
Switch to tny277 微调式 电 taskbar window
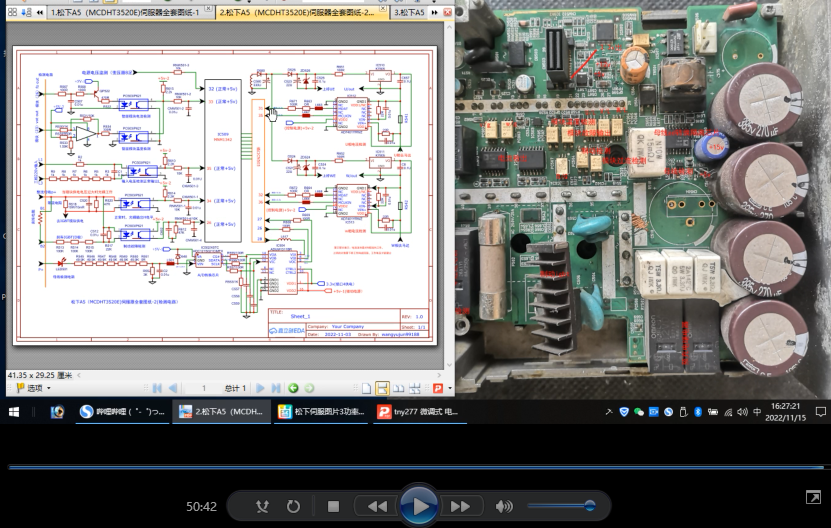420,412
